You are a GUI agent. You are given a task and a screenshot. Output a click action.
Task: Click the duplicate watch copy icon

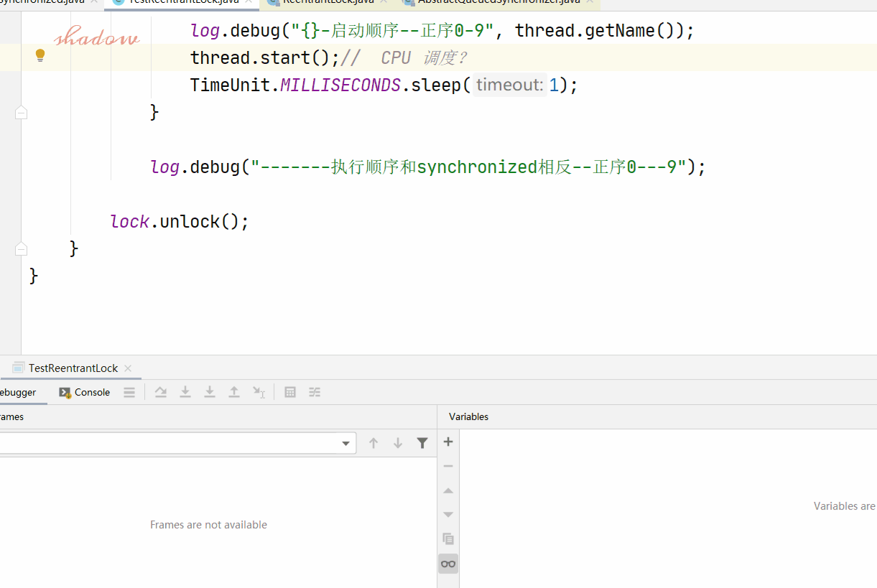click(x=448, y=538)
